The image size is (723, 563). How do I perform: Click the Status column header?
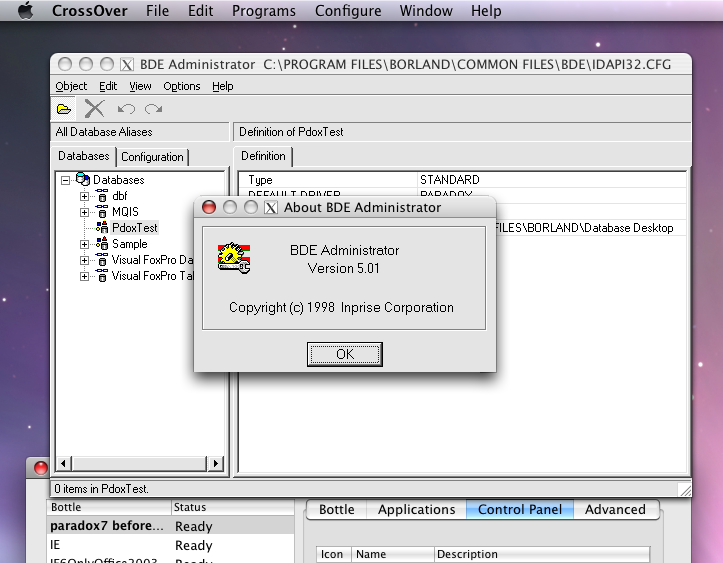[x=233, y=507]
